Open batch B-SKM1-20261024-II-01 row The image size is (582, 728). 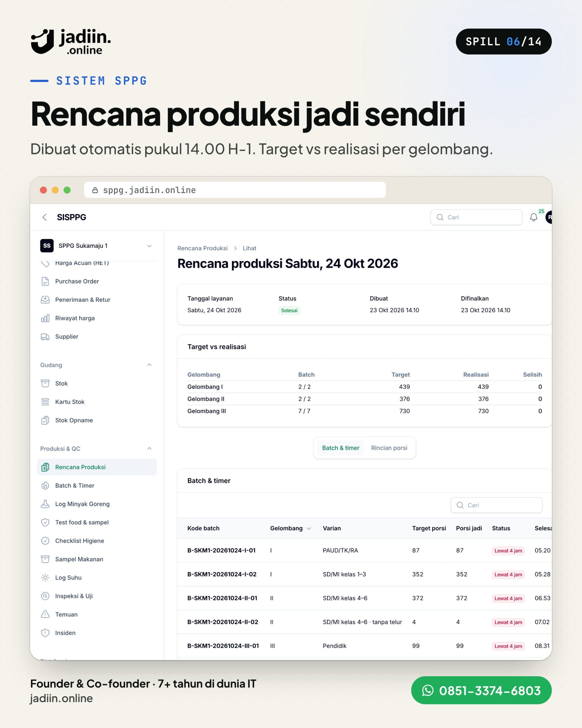pos(364,598)
